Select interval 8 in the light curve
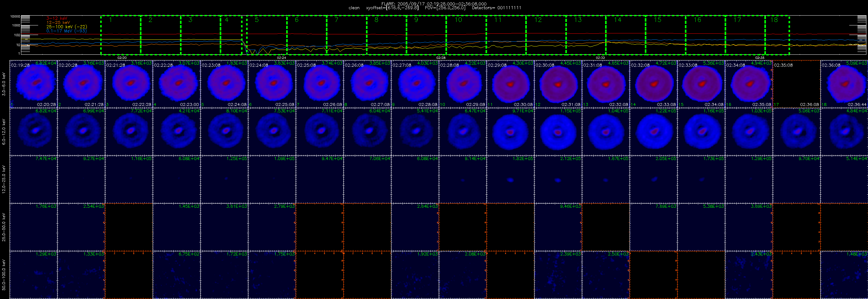The height and width of the screenshot is (299, 868). [387, 35]
